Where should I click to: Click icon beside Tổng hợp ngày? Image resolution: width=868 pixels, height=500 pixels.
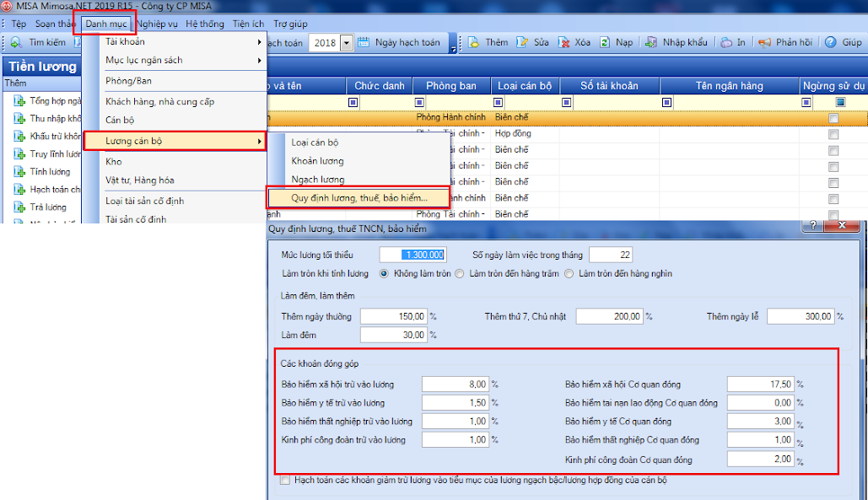click(x=19, y=100)
